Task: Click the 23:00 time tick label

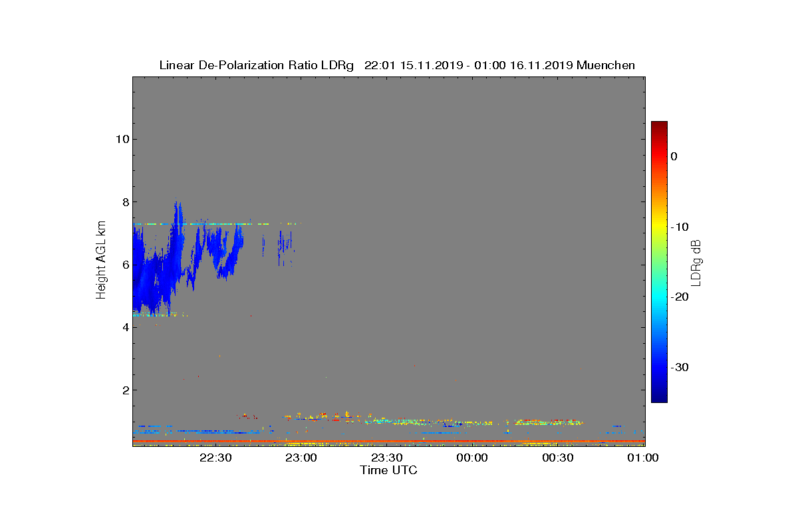Action: tap(301, 458)
